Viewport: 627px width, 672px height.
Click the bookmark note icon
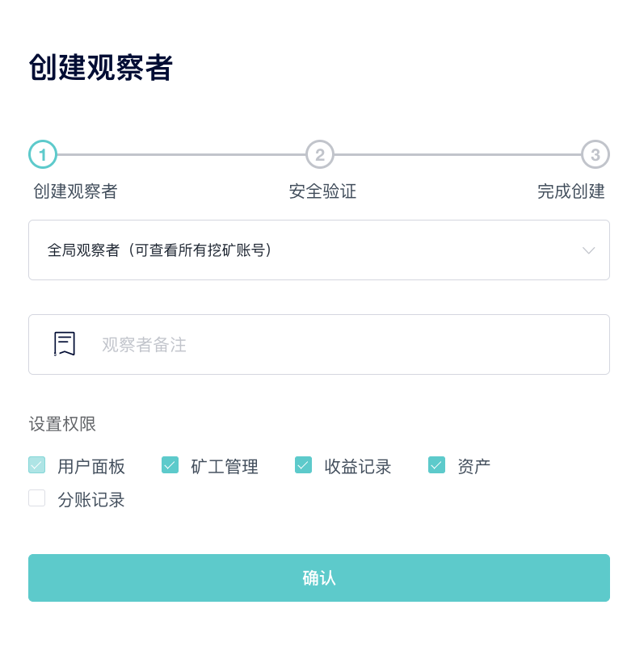[65, 344]
